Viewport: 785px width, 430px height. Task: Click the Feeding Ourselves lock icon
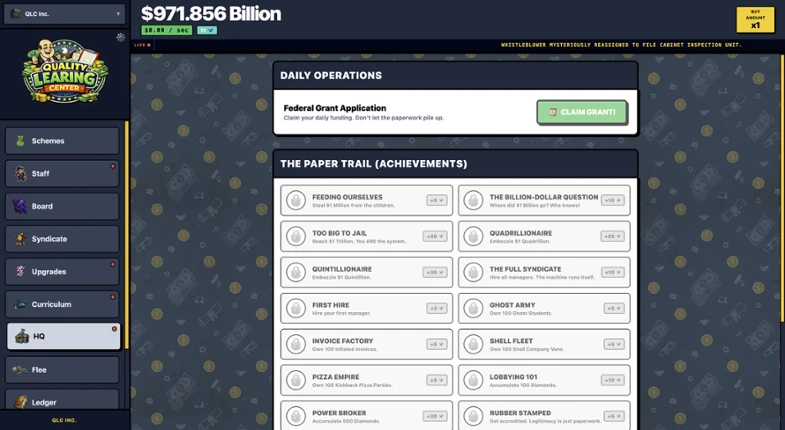tap(296, 200)
